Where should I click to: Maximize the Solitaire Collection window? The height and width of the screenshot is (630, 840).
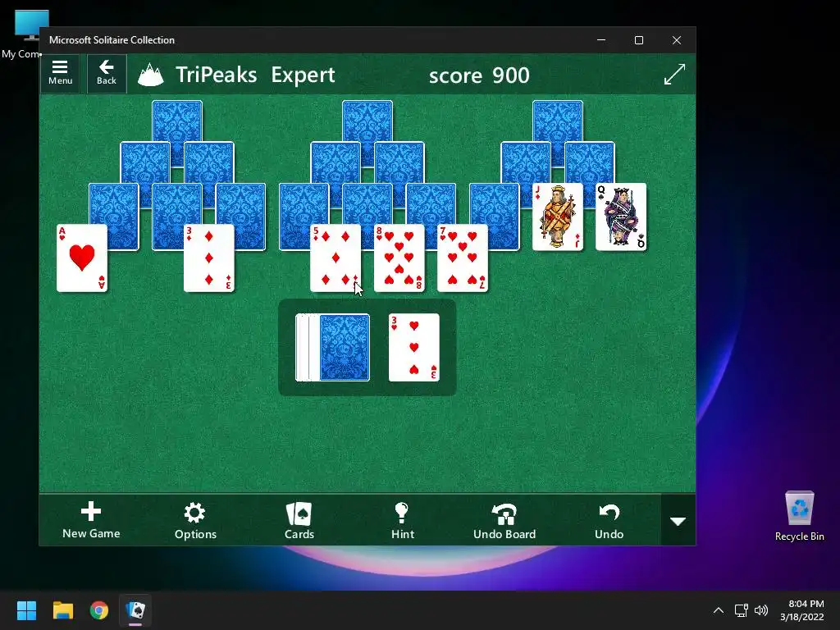tap(638, 40)
